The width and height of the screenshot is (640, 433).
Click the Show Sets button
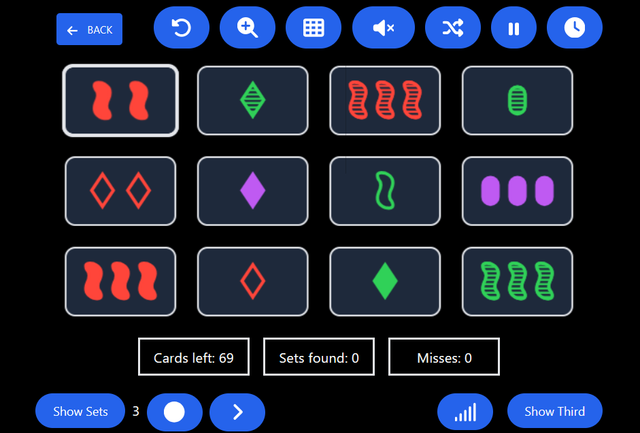pos(80,411)
